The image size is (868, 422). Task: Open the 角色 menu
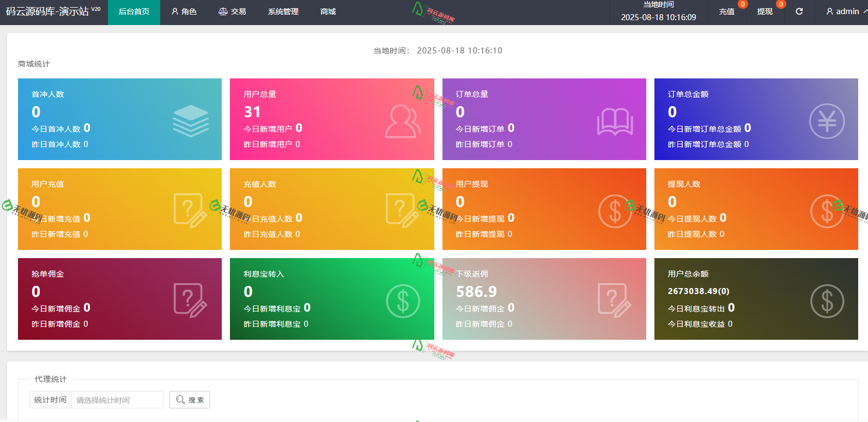click(x=184, y=11)
